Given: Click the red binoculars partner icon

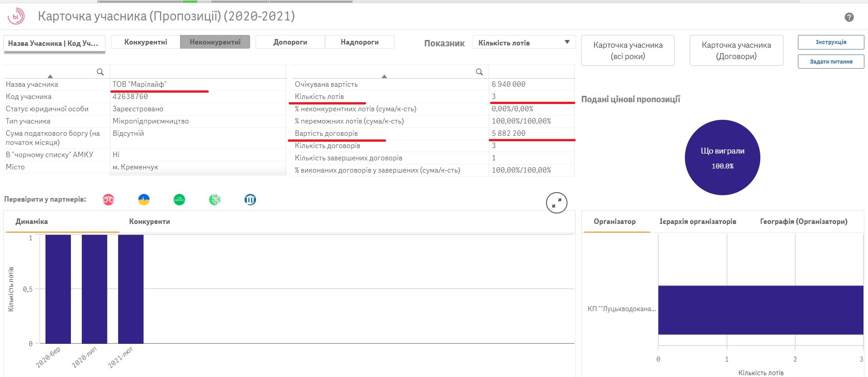Looking at the screenshot, I should [x=108, y=199].
